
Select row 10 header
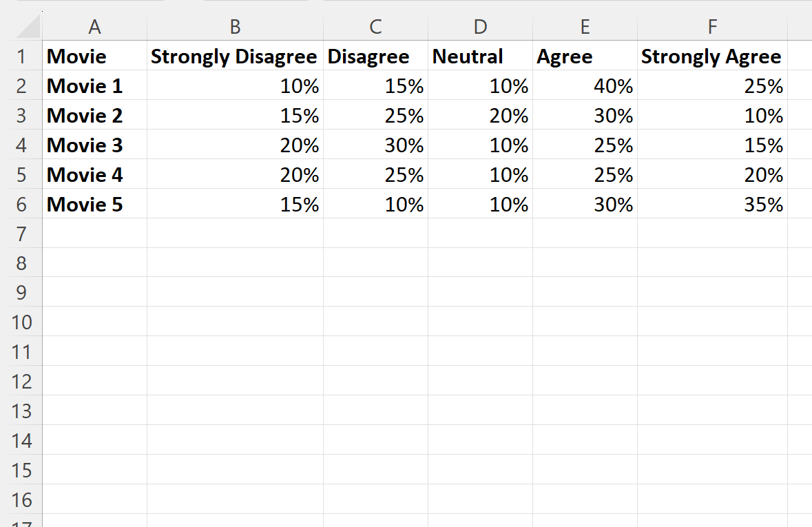pos(21,322)
